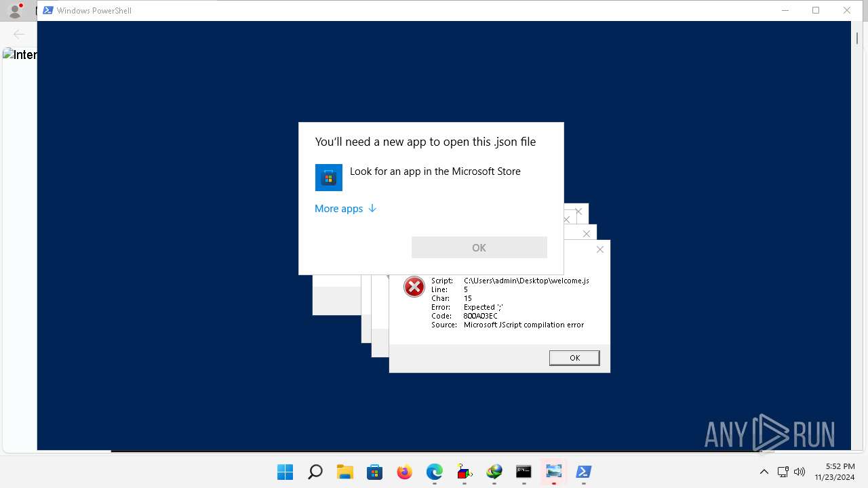The image size is (868, 488).
Task: Launch Microsoft Edge from taskbar
Action: coord(435,472)
